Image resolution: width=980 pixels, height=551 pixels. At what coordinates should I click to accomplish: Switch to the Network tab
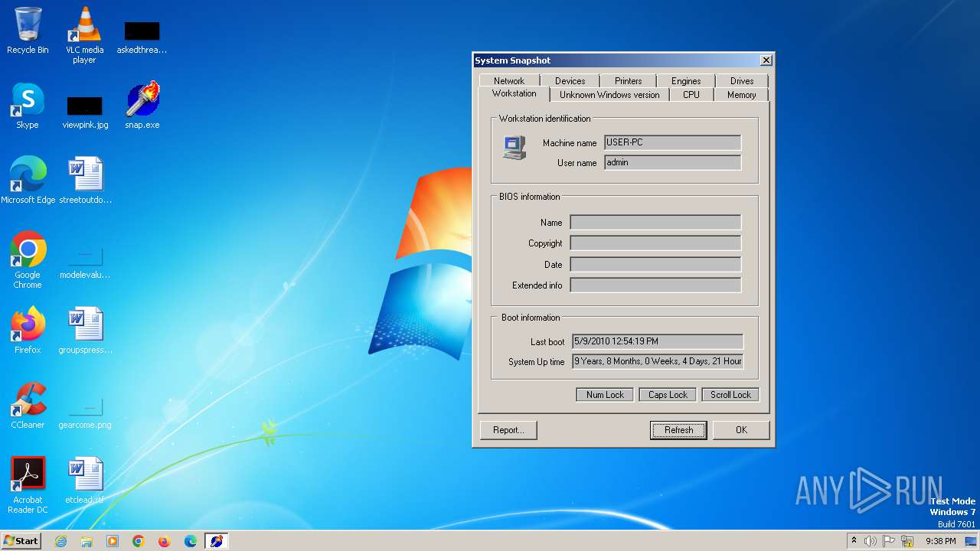click(509, 80)
